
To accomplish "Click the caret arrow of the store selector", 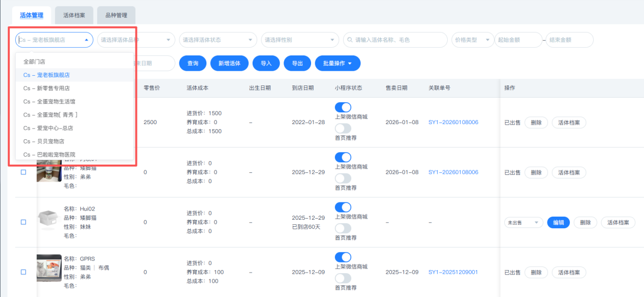I will tap(86, 40).
